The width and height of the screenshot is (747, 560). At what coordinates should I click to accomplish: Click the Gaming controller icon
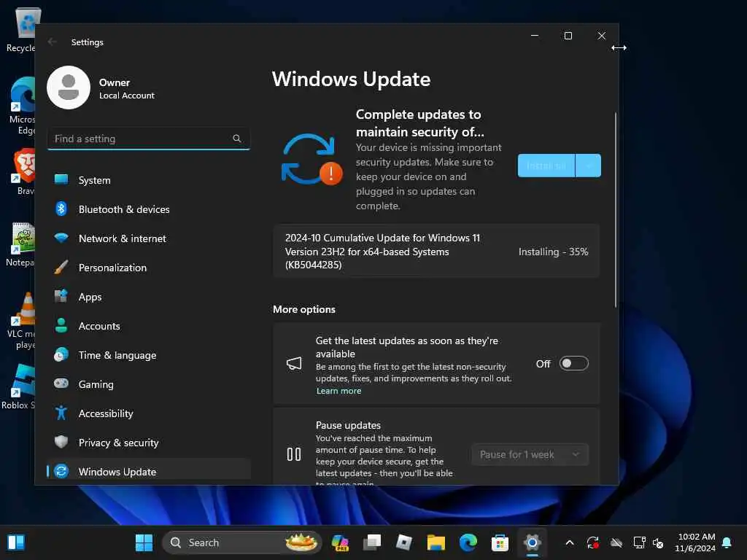(61, 384)
